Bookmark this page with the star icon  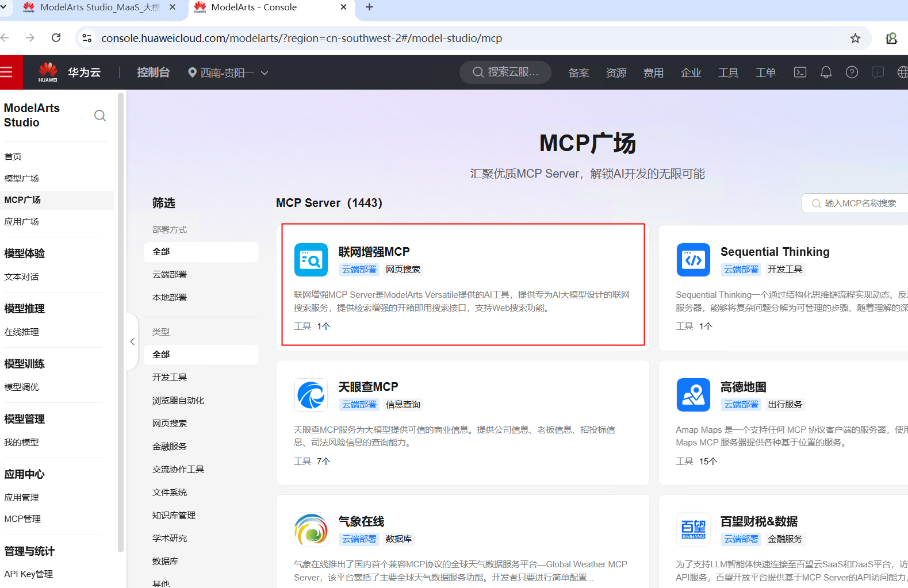855,39
